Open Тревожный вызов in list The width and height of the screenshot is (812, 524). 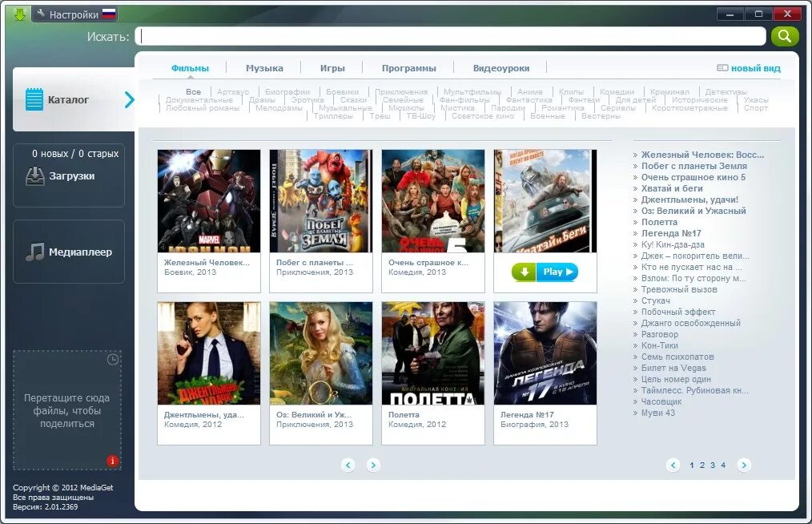pyautogui.click(x=679, y=289)
